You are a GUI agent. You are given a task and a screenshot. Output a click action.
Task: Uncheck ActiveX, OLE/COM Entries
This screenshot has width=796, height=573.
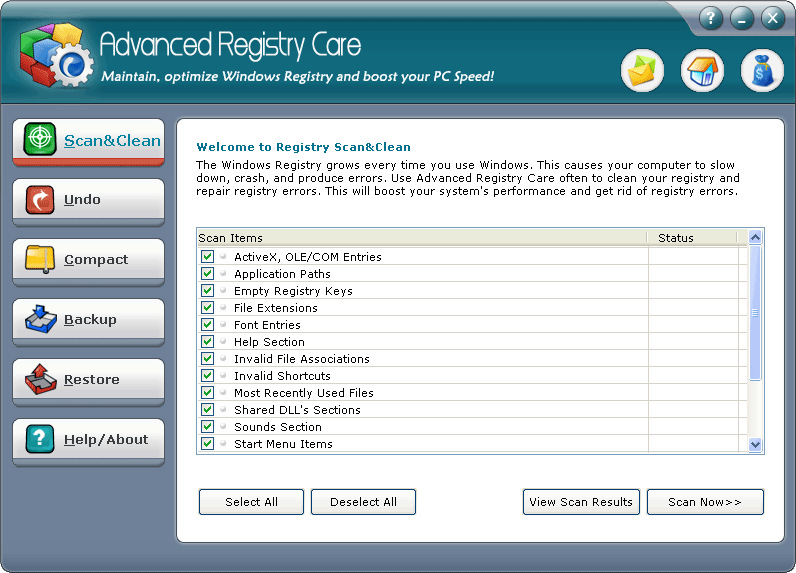pos(207,256)
